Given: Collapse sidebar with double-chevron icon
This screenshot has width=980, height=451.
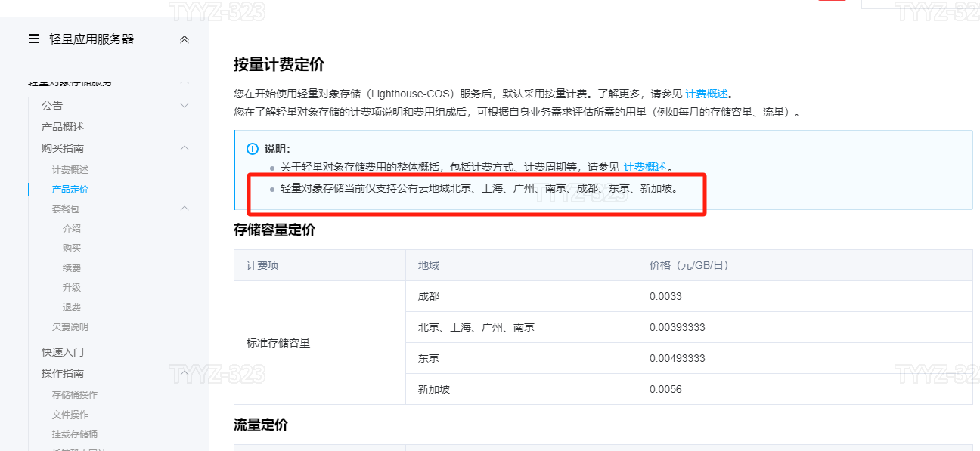Looking at the screenshot, I should click(185, 39).
